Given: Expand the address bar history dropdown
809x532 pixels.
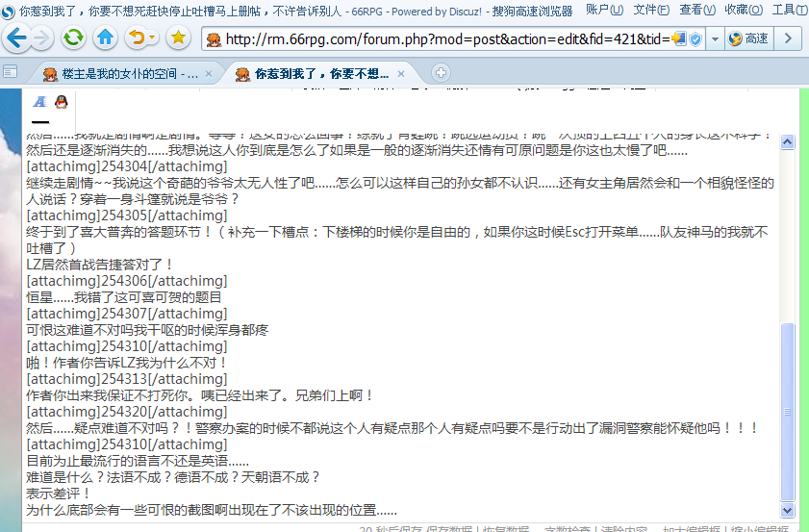Looking at the screenshot, I should click(715, 39).
